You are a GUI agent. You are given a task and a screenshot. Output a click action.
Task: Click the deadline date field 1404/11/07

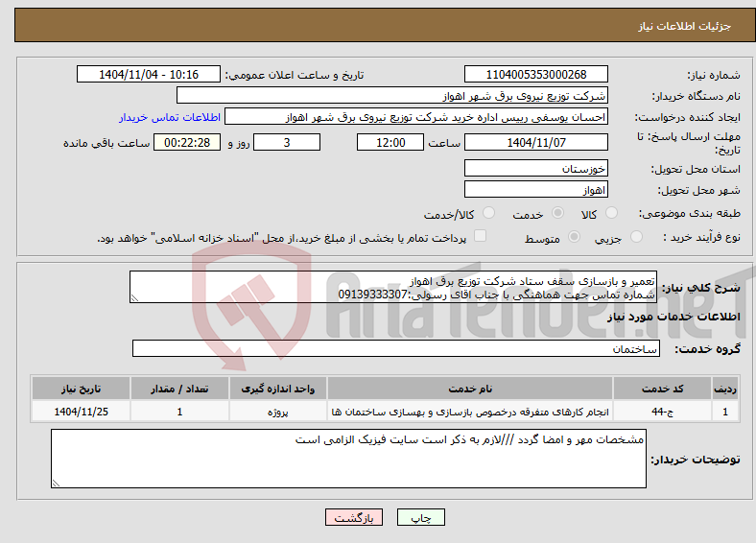(536, 142)
